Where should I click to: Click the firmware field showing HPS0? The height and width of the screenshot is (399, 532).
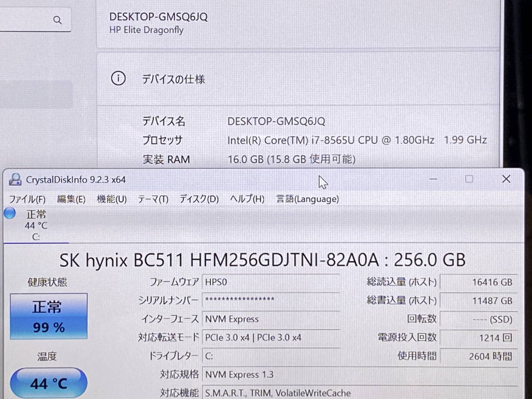pyautogui.click(x=271, y=282)
